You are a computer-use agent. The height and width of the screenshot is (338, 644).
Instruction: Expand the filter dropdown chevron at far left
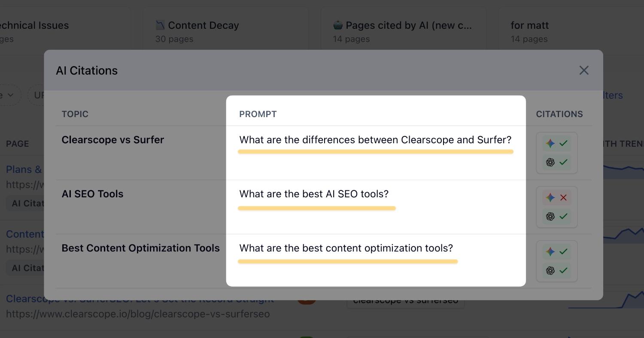[10, 95]
